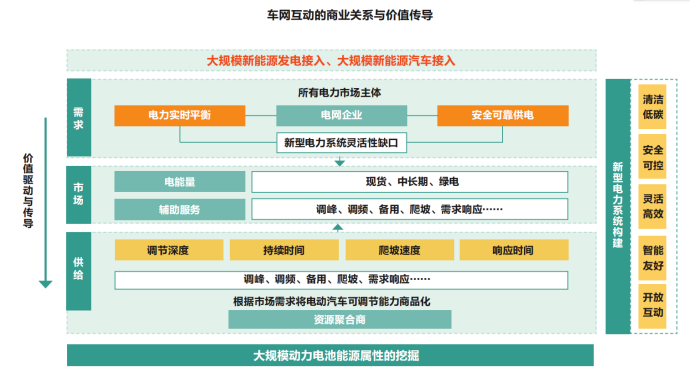
Task: Select the 新型电力系统灵活性缺口 box
Action: (x=342, y=143)
